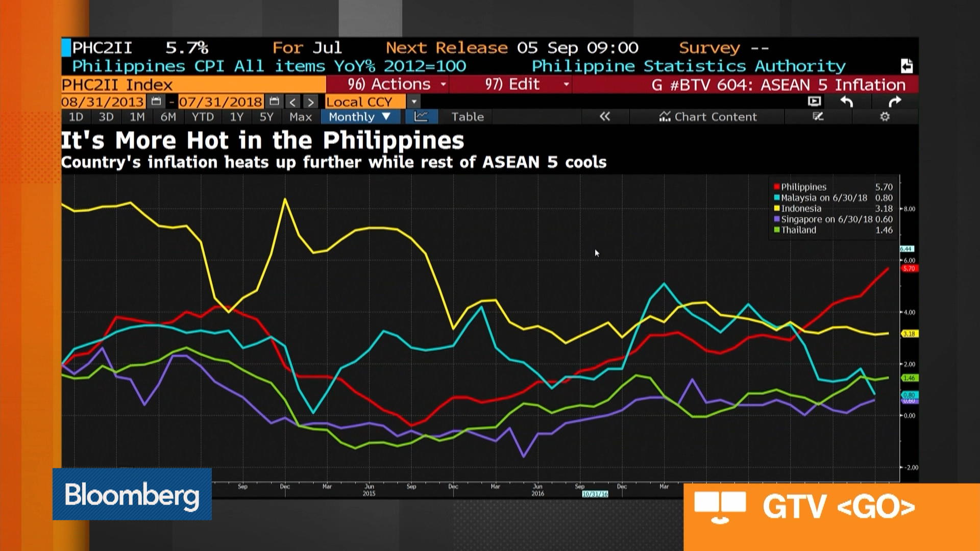
Task: Select Philippines legend entry
Action: click(x=833, y=187)
